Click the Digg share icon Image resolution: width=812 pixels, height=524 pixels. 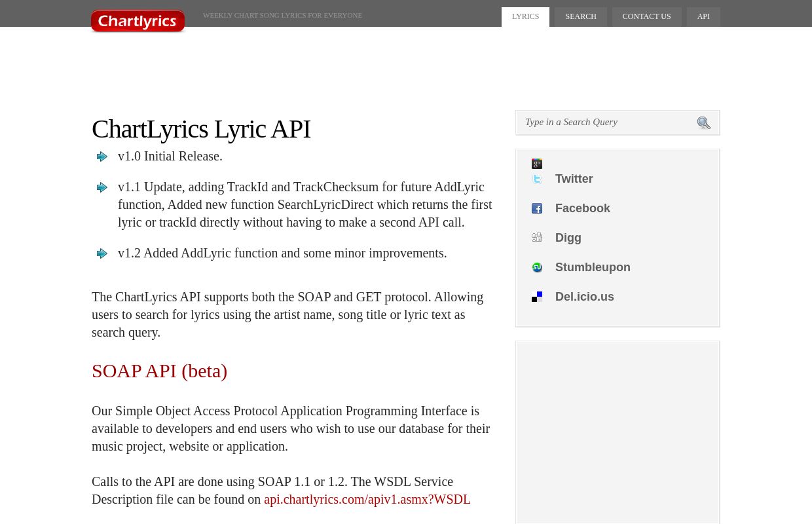tap(537, 238)
